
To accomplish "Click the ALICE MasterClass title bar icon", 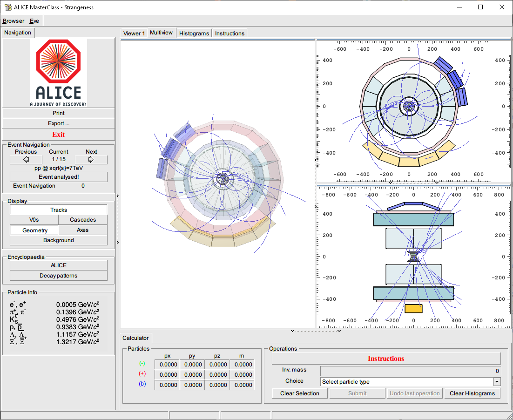I will click(x=7, y=7).
